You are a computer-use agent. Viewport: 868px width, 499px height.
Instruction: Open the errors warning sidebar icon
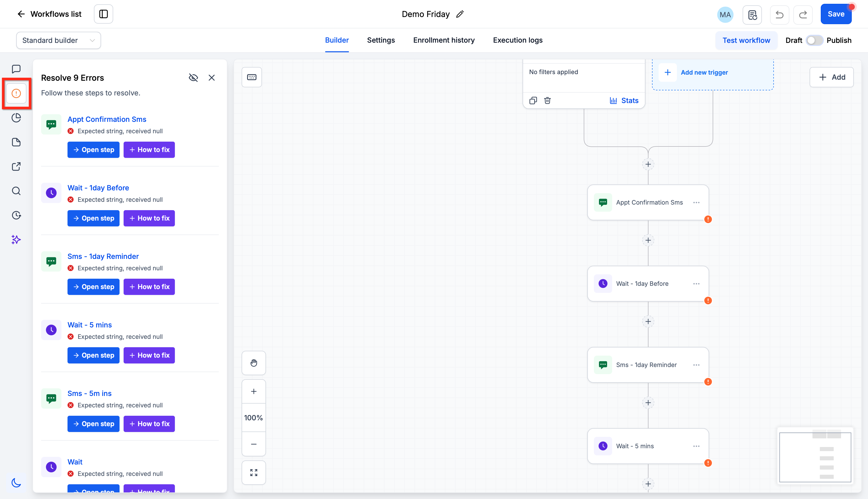16,93
